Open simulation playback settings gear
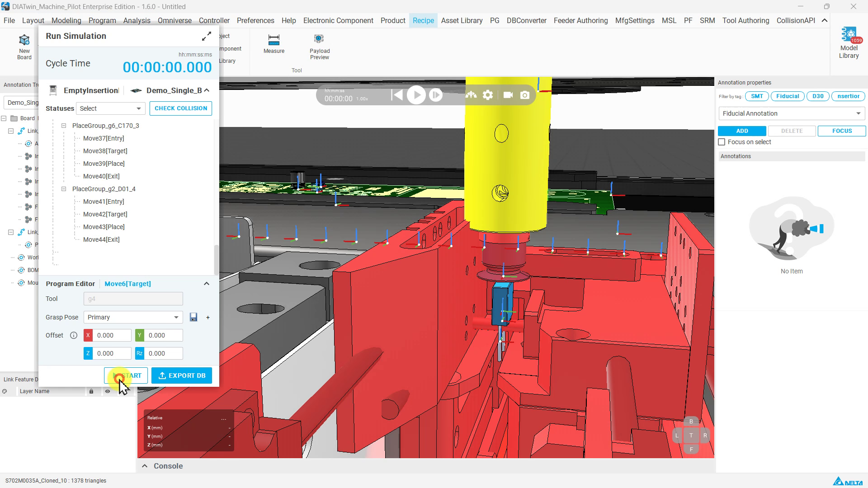868x488 pixels. point(488,95)
